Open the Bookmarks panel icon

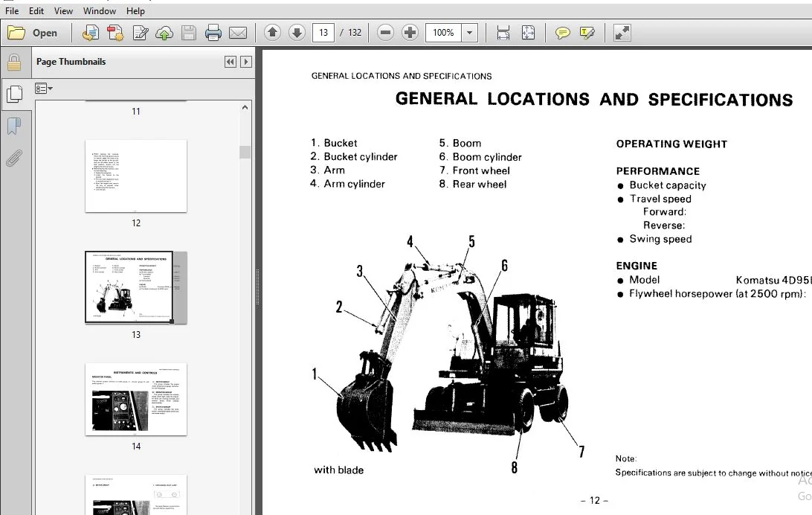[15, 126]
